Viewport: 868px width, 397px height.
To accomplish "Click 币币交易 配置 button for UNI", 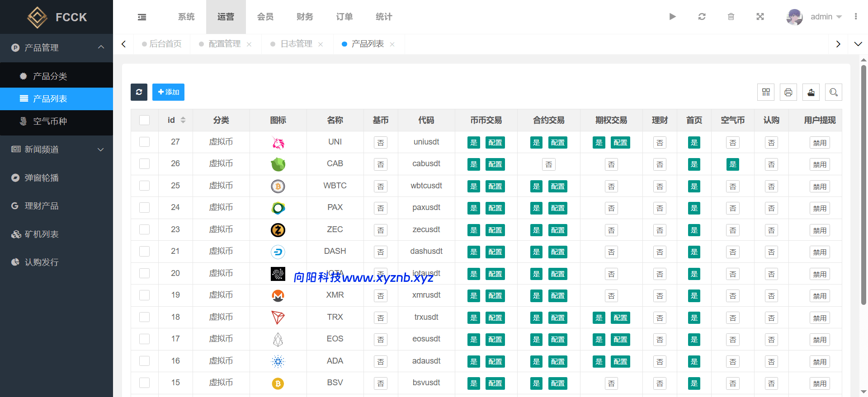I will [x=495, y=143].
